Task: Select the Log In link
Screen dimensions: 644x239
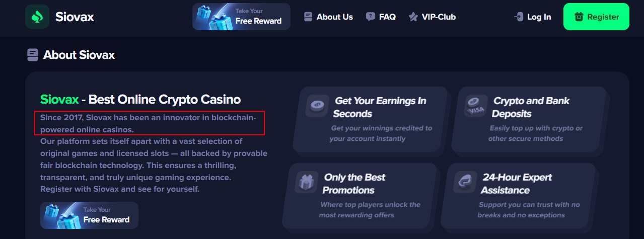Action: point(539,17)
